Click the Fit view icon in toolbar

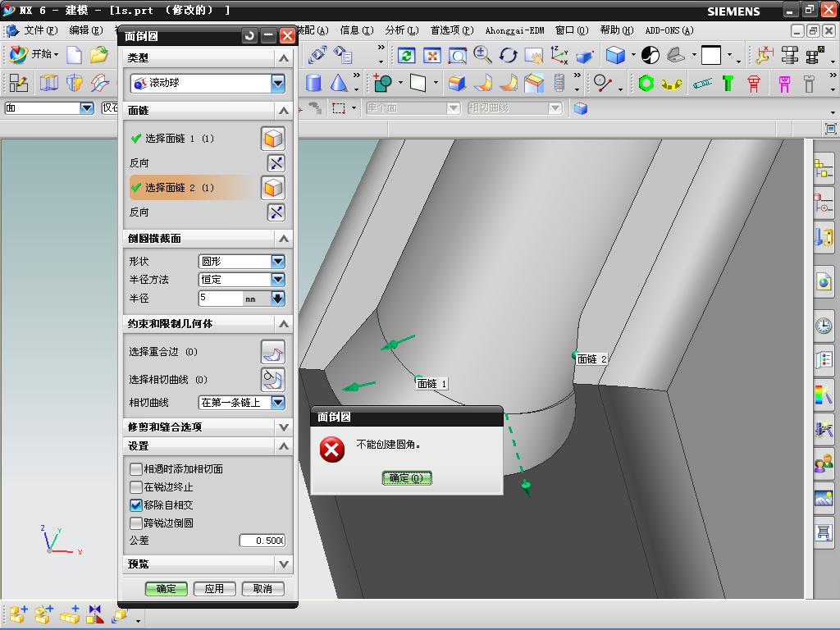pos(431,55)
